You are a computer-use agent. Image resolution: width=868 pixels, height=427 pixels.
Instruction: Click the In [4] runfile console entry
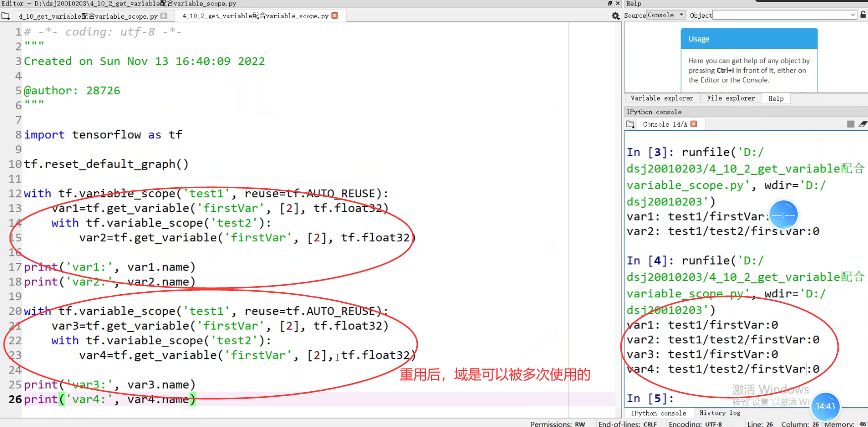[x=746, y=285]
